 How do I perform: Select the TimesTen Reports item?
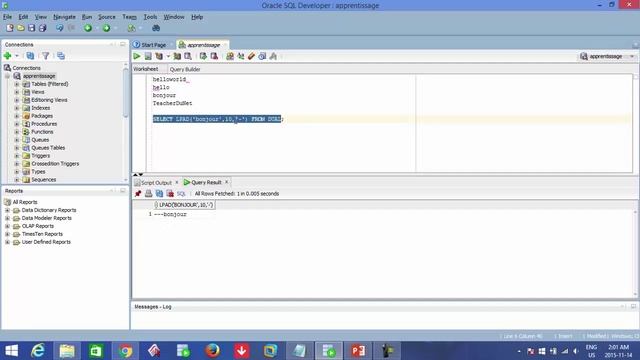click(x=42, y=234)
